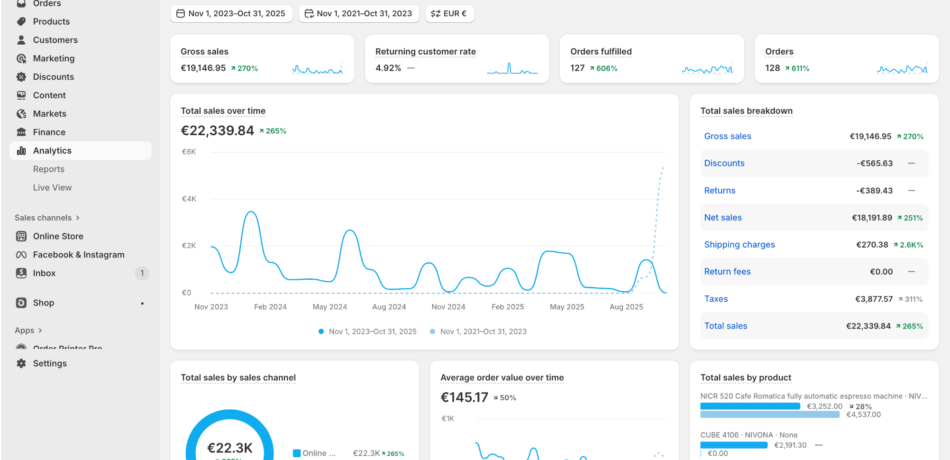Open Reports under Analytics

pos(49,169)
